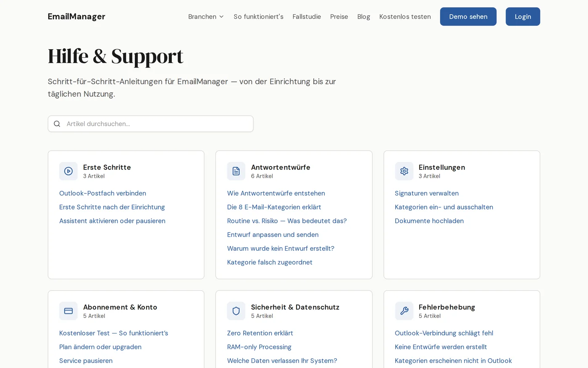Open Kostenloser Test — So funktioniert's
This screenshot has height=368, width=588.
(113, 333)
